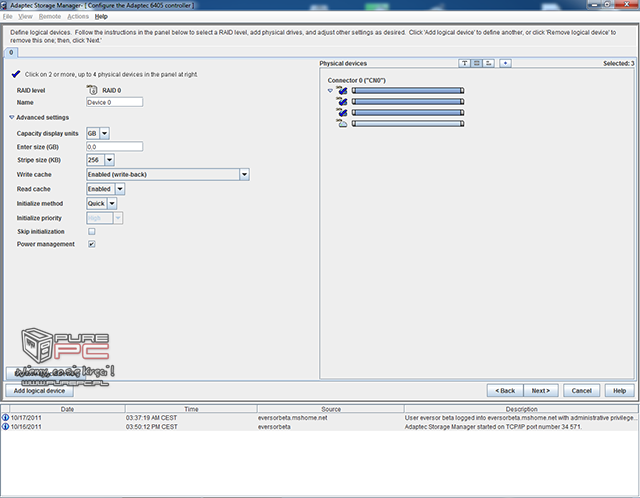The image size is (640, 498).
Task: Select the log time '03:50:12 PM CEST'
Action: (151, 427)
